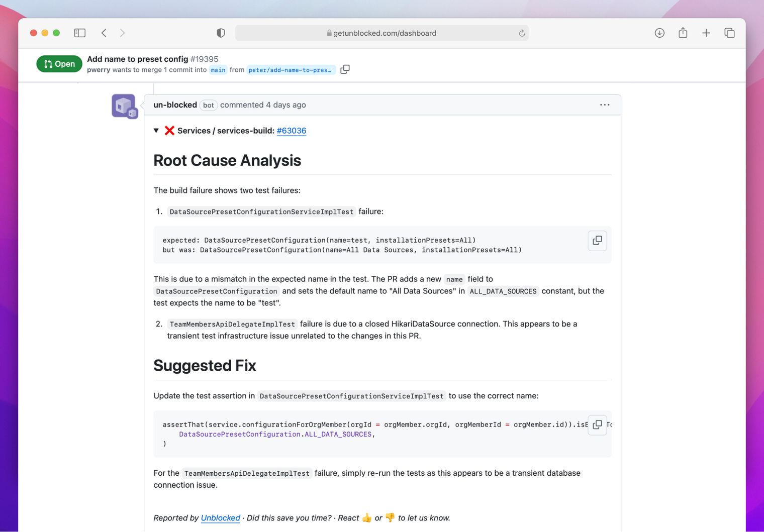Click the thumbs up emoji
Viewport: 764px width, 532px height.
click(367, 518)
